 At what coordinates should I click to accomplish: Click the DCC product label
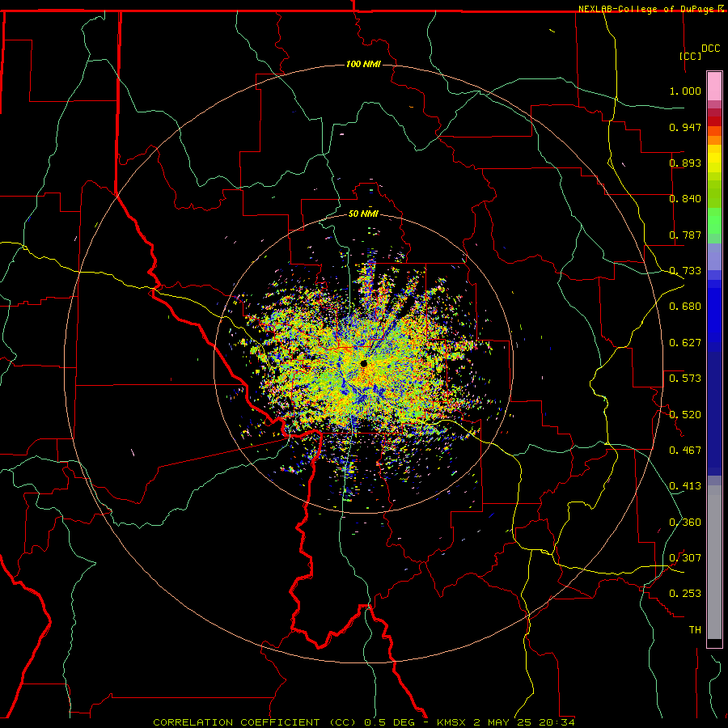pyautogui.click(x=710, y=49)
